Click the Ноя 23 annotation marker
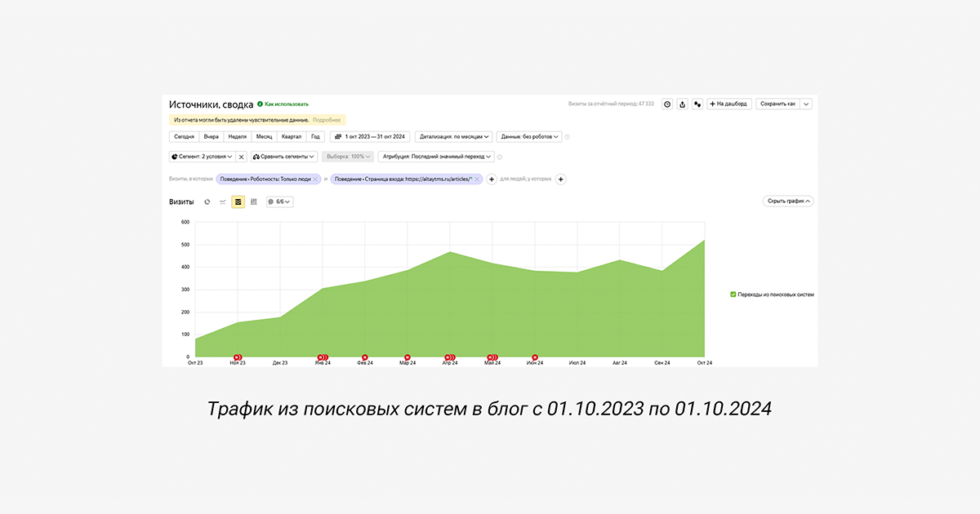Image resolution: width=980 pixels, height=514 pixels. tap(238, 357)
